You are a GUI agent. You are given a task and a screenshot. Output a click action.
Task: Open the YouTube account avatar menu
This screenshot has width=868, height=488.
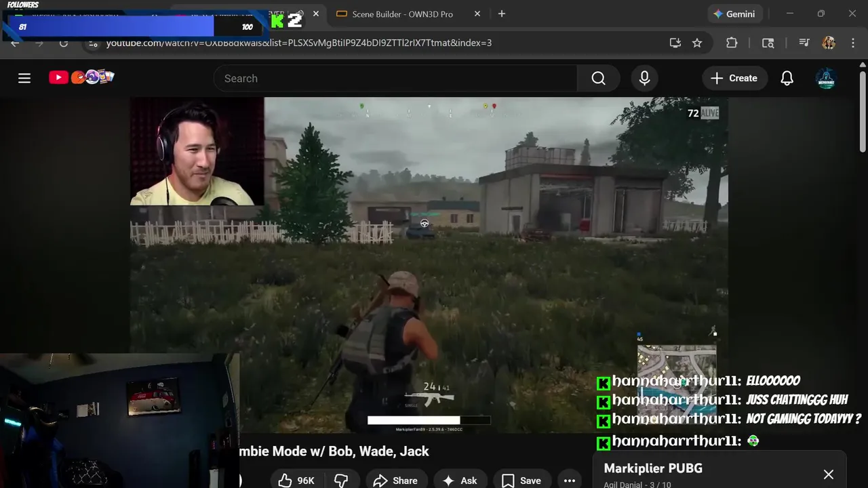coord(826,79)
